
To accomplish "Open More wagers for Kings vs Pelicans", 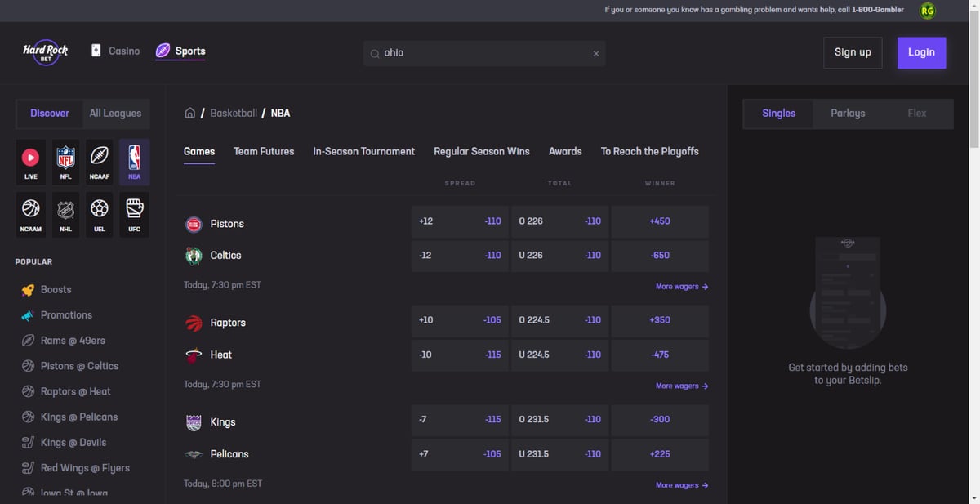I will tap(682, 485).
